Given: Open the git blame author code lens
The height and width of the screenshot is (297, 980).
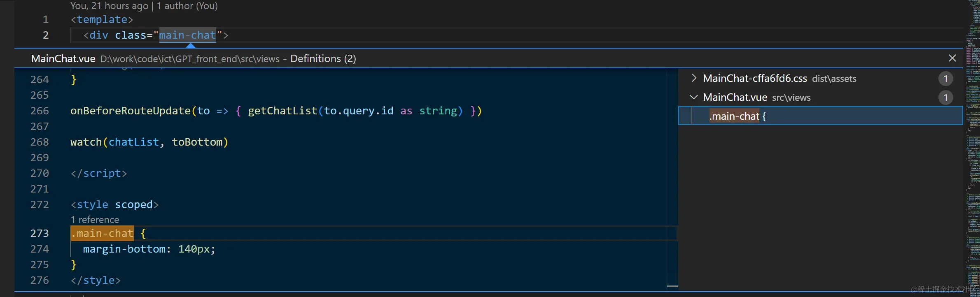Looking at the screenshot, I should tap(144, 6).
